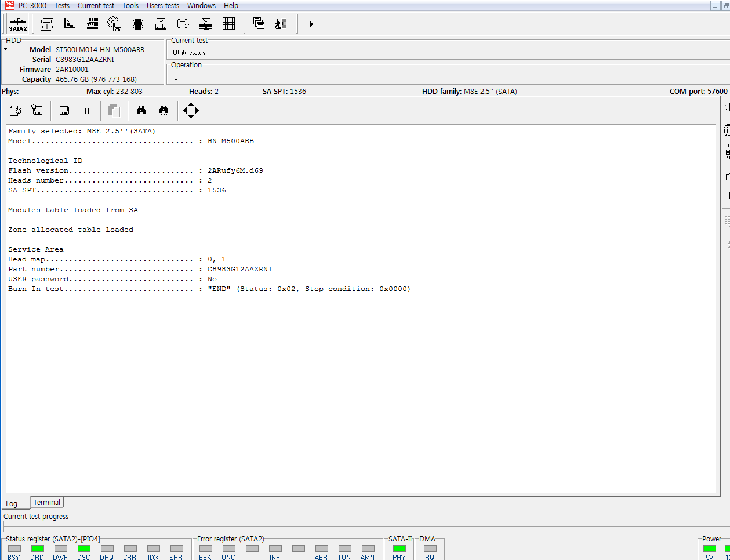Open the Help menu
The height and width of the screenshot is (560, 730).
tap(231, 5)
